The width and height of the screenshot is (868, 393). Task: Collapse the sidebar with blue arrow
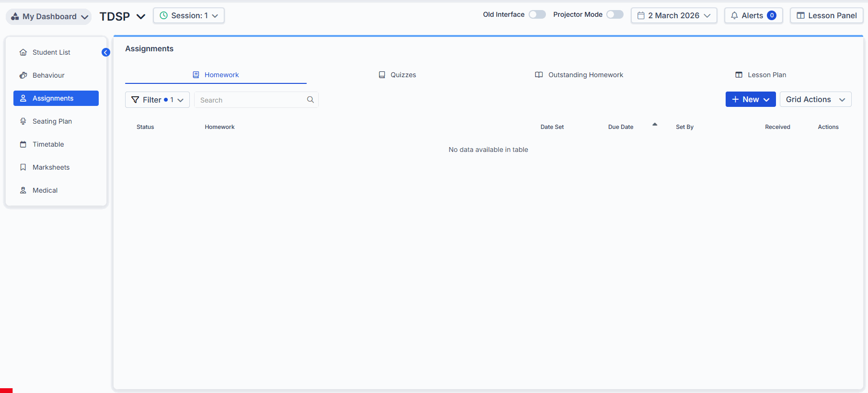click(106, 52)
